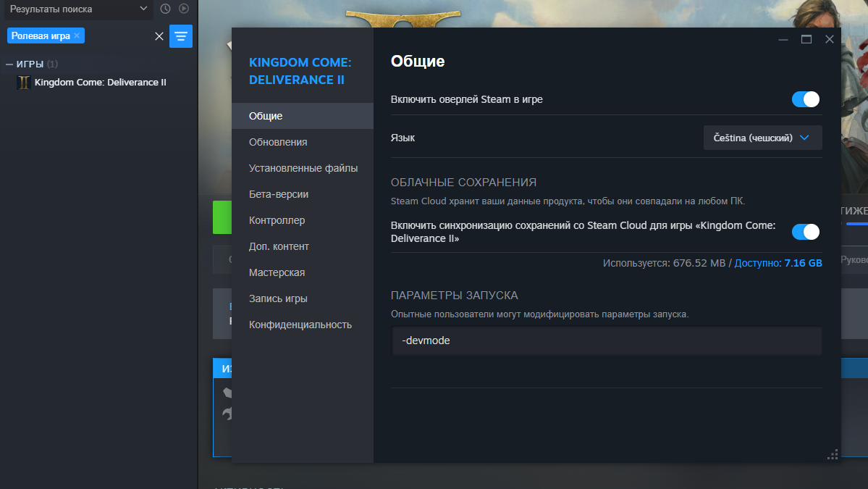Screen dimensions: 868x489
Task: Open the Общие settings tab
Action: point(303,116)
